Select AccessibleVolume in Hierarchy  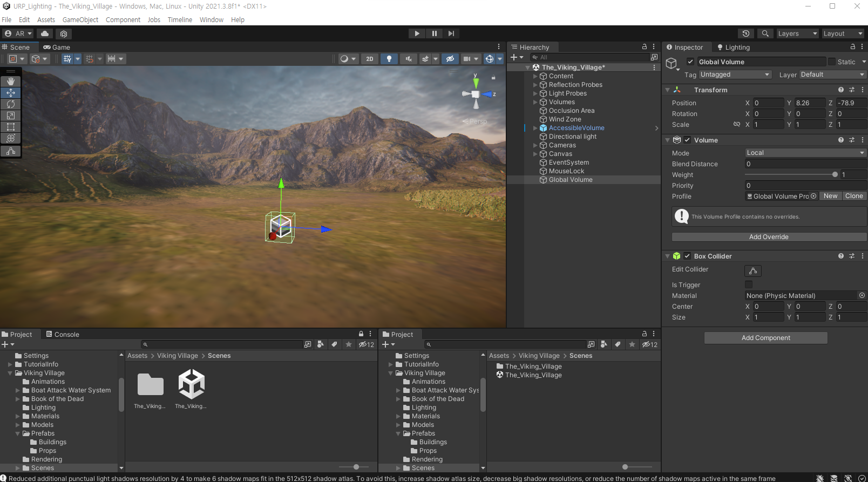pos(577,128)
